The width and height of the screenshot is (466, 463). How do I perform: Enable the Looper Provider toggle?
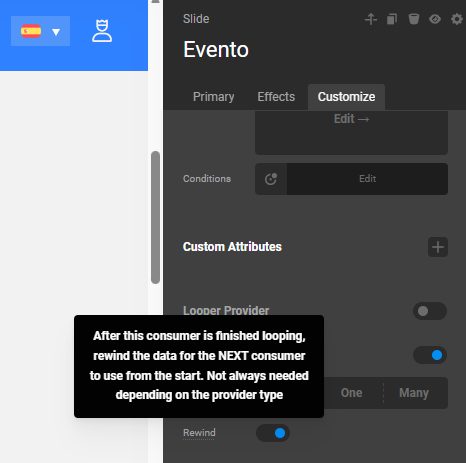[430, 311]
